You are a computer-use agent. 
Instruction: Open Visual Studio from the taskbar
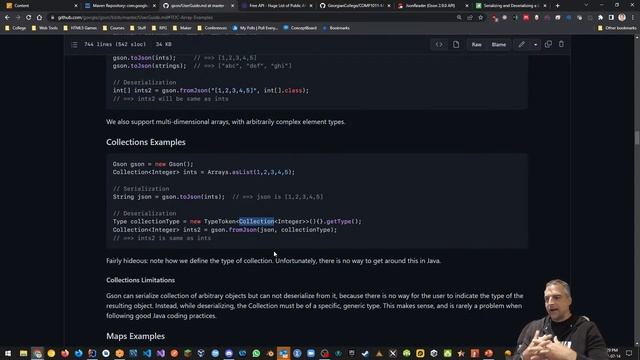point(161,353)
